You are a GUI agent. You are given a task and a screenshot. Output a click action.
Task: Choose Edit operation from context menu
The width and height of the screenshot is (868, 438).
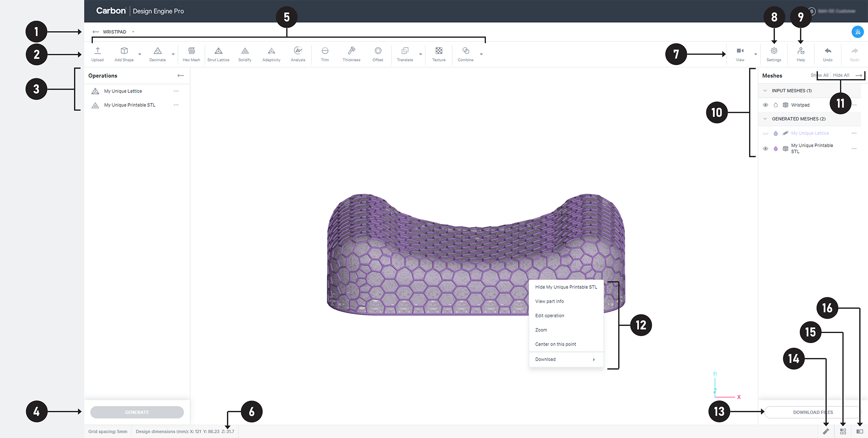pyautogui.click(x=566, y=316)
